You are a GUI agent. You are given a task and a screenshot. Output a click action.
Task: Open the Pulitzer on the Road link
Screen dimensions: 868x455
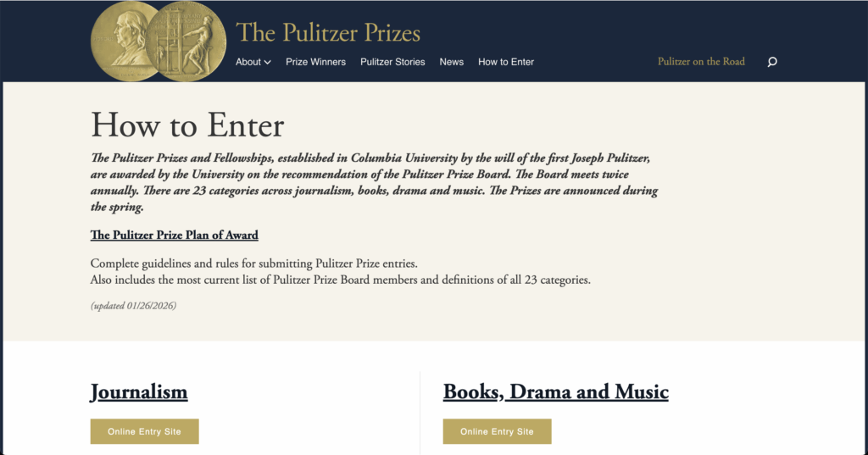coord(701,62)
